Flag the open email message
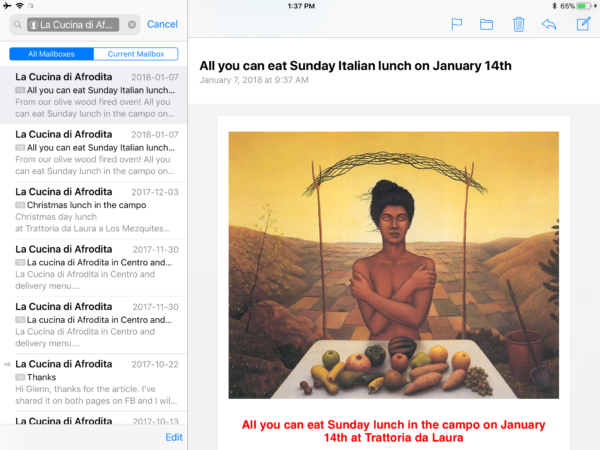Screen dimensions: 600x450 [x=457, y=24]
